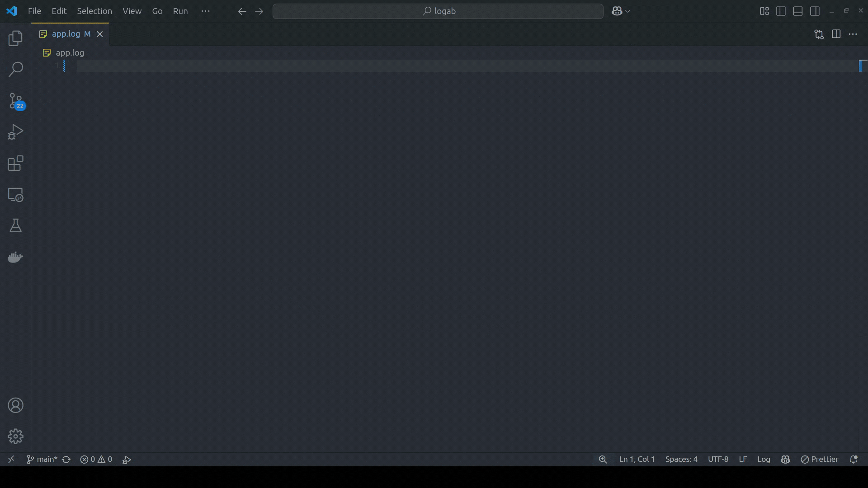Open Run and Debug view
The image size is (868, 488).
pos(15,132)
